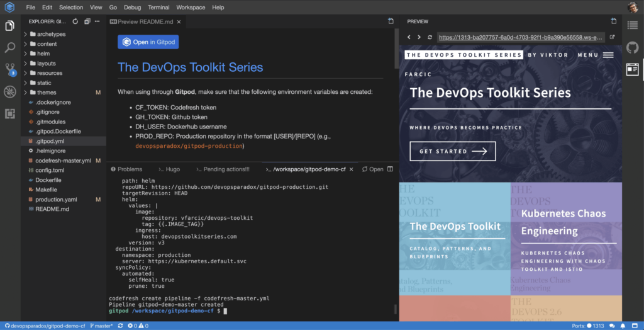Open the Terminal menu
This screenshot has width=644, height=330.
tap(158, 8)
